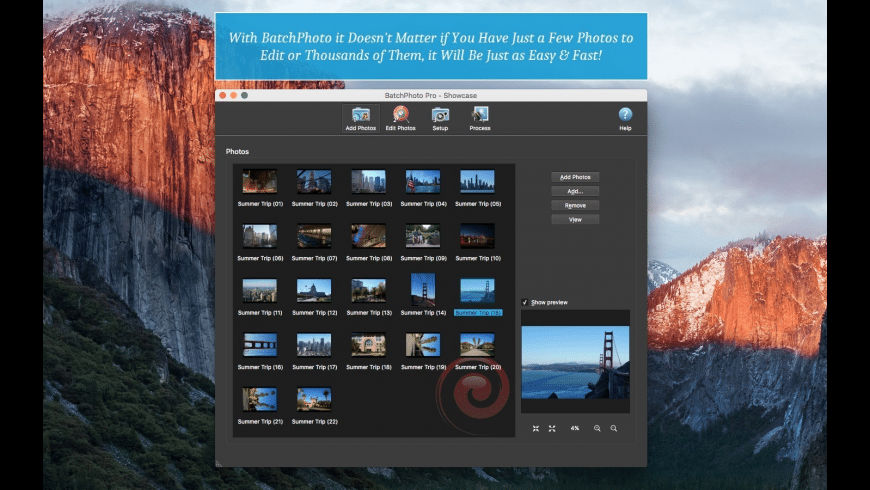This screenshot has width=870, height=490.
Task: Highlight the Summer Trip (11) thumbnail
Action: (260, 290)
